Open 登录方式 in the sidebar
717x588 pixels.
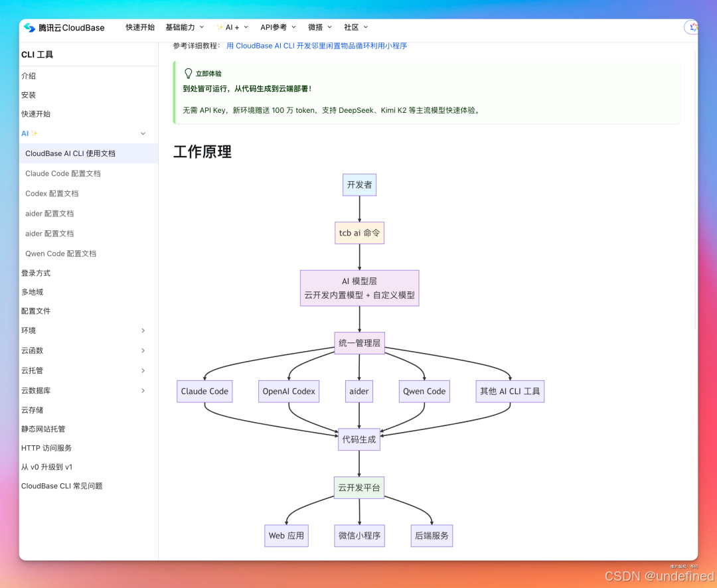point(36,273)
